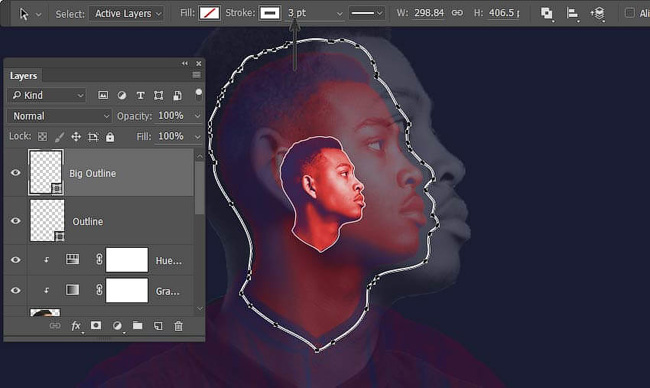Open the tool preset picker arrow
This screenshot has height=388, width=650.
click(39, 15)
